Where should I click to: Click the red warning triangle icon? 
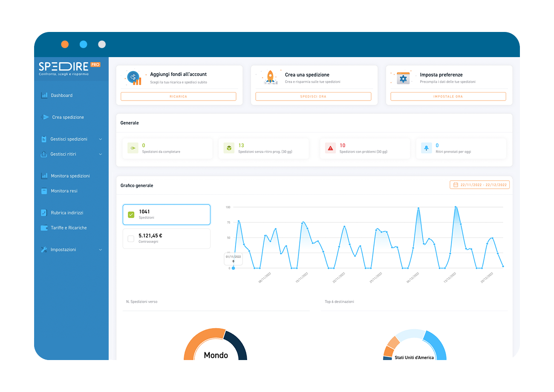pyautogui.click(x=330, y=148)
